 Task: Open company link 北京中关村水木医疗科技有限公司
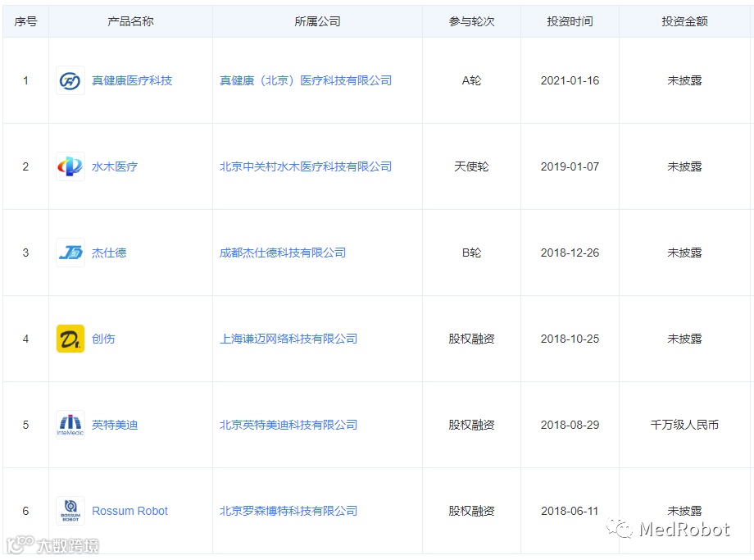point(306,166)
